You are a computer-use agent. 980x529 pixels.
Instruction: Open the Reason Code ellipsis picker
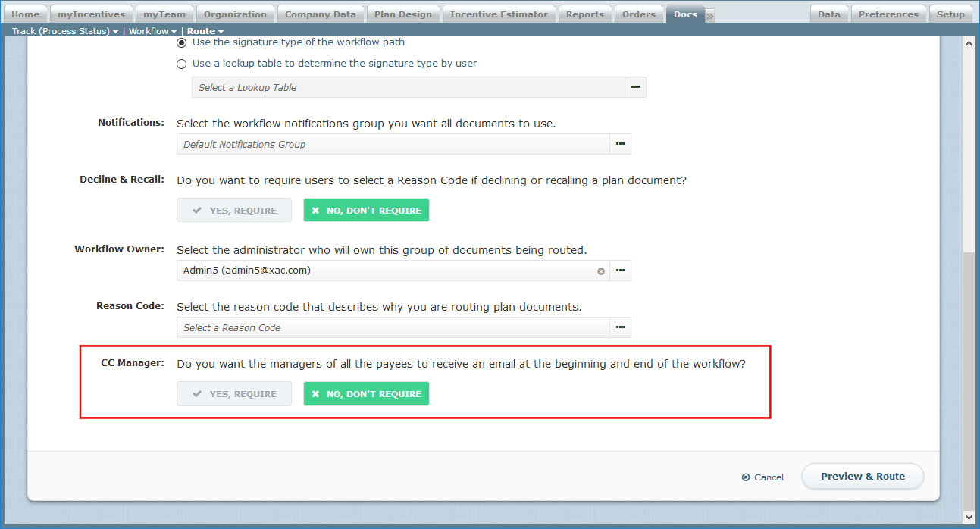coord(620,327)
